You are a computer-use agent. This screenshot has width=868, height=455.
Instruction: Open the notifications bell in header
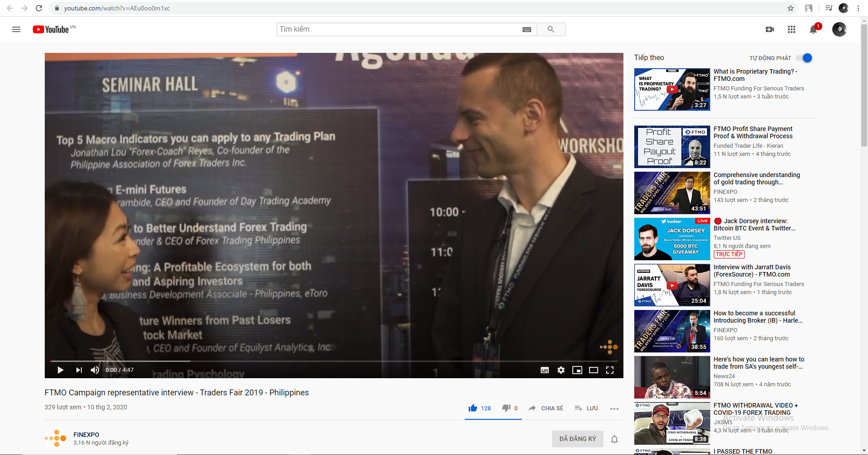pyautogui.click(x=813, y=29)
